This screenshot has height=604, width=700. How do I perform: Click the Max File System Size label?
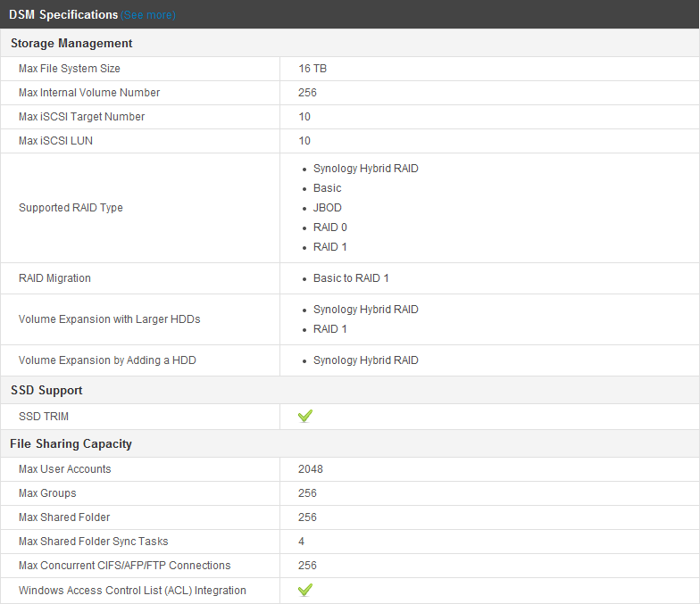tap(70, 69)
